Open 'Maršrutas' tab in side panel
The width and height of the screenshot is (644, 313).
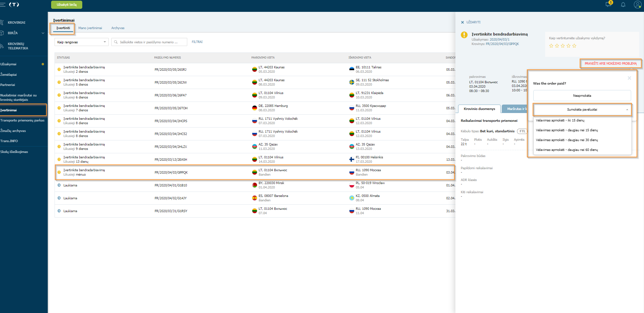[515, 109]
